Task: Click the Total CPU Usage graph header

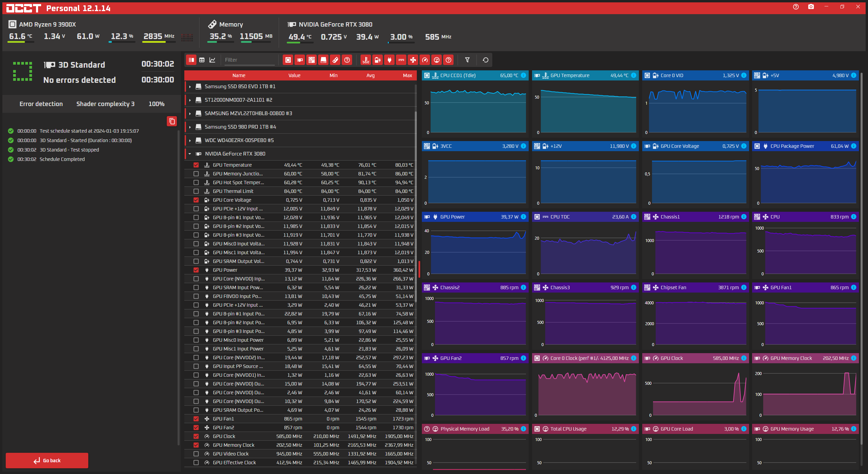Action: [585, 429]
